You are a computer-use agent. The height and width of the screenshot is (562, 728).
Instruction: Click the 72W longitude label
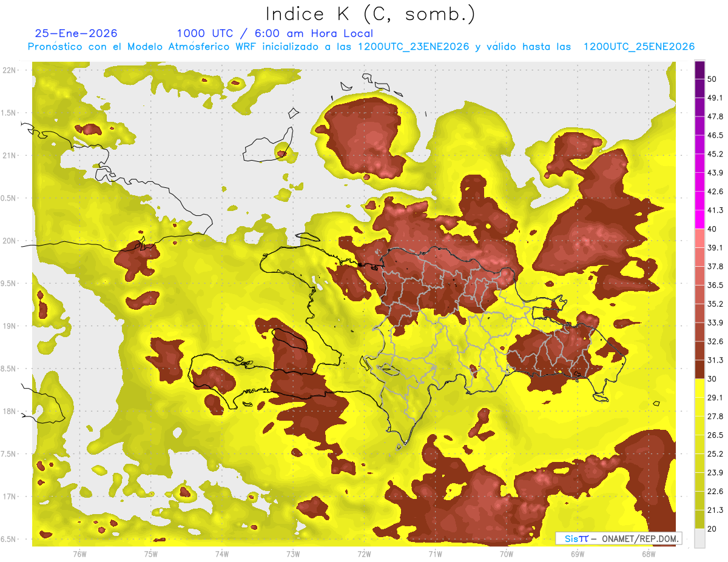(364, 554)
